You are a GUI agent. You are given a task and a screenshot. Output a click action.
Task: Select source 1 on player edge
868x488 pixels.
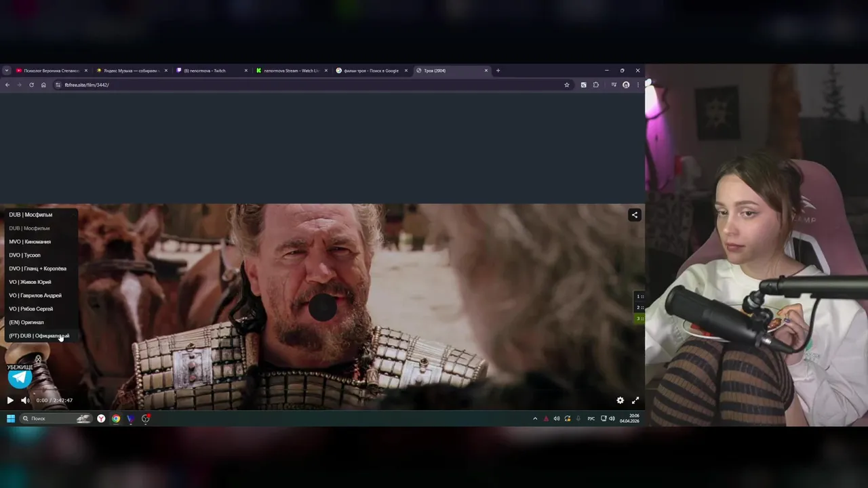click(639, 297)
